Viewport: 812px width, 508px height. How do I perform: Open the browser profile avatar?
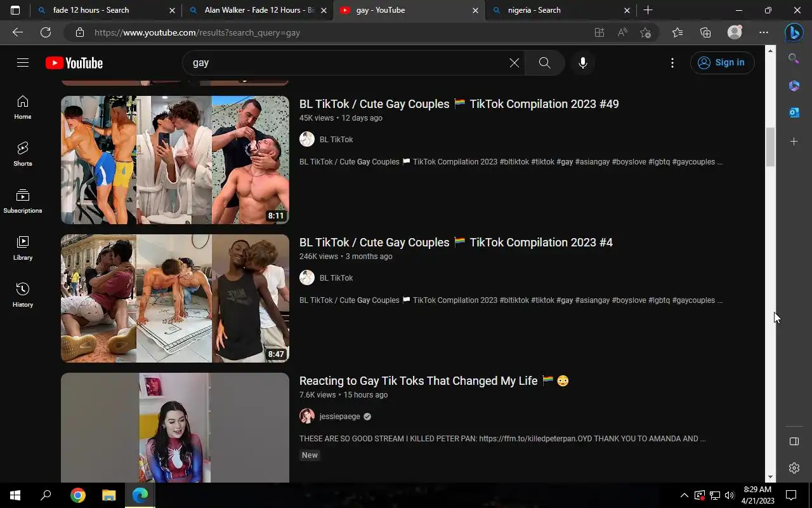coord(735,32)
